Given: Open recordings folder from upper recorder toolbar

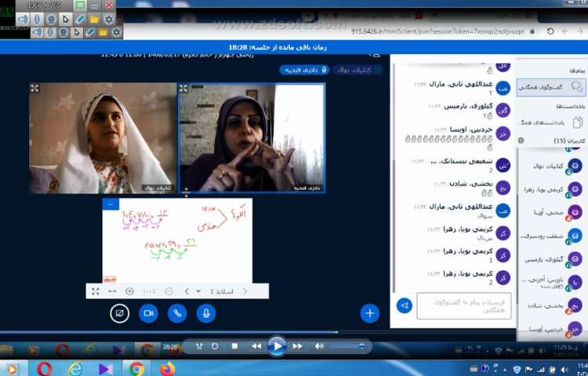Looking at the screenshot, I should [x=94, y=19].
